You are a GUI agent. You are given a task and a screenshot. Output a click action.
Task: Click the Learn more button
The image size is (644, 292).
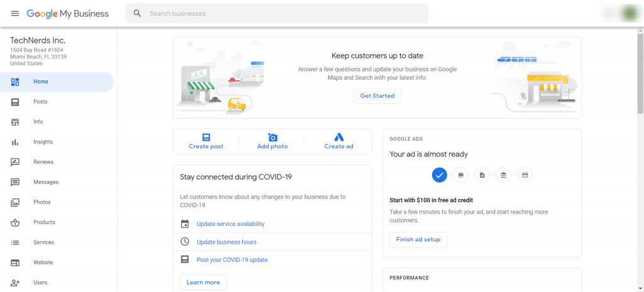[203, 282]
